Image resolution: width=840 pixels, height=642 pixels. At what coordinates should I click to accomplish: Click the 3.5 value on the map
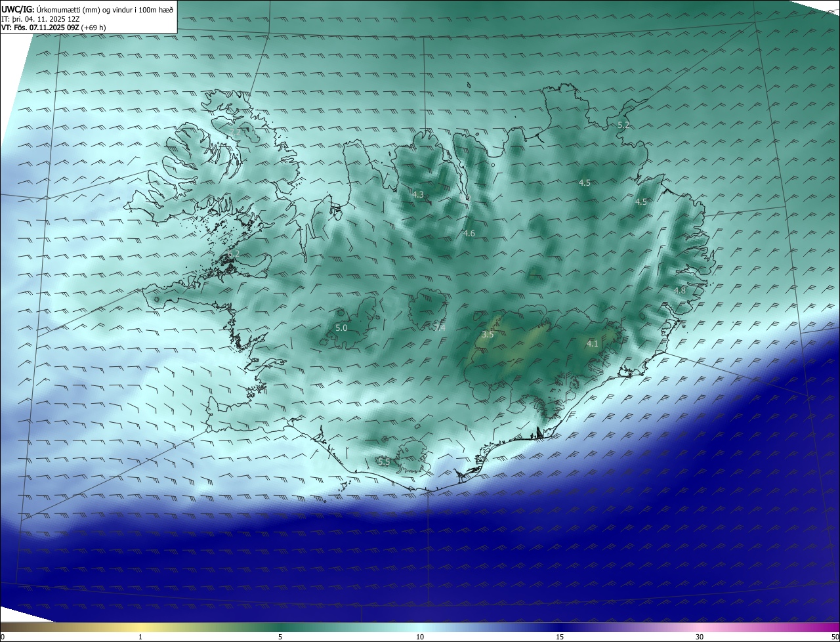488,334
